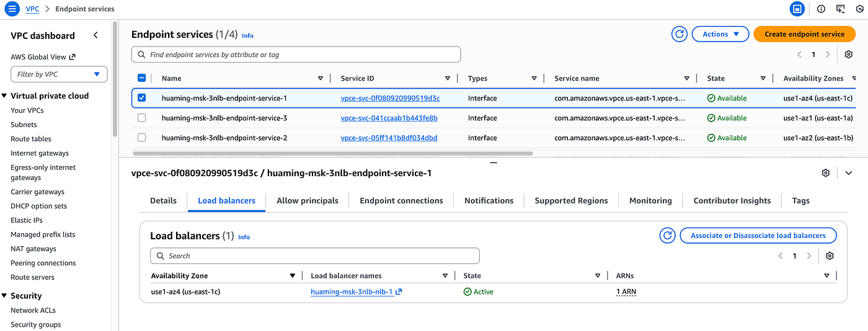Image resolution: width=868 pixels, height=331 pixels.
Task: Click Associate or Disassociate load balancers
Action: pos(758,236)
